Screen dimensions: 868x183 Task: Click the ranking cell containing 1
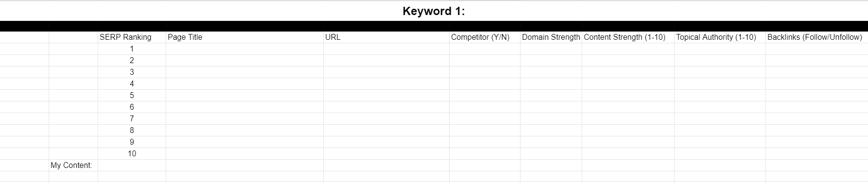coord(132,49)
